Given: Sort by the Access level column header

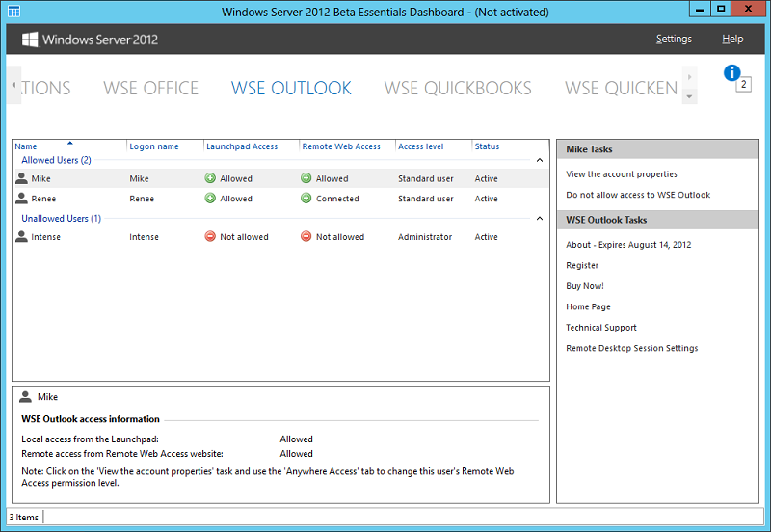Looking at the screenshot, I should [x=420, y=146].
